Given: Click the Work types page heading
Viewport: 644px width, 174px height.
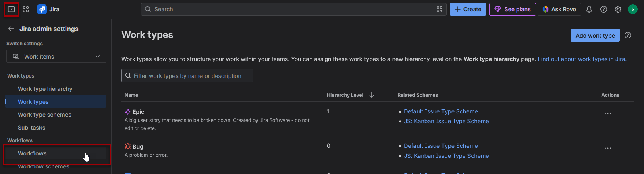Looking at the screenshot, I should coord(147,35).
